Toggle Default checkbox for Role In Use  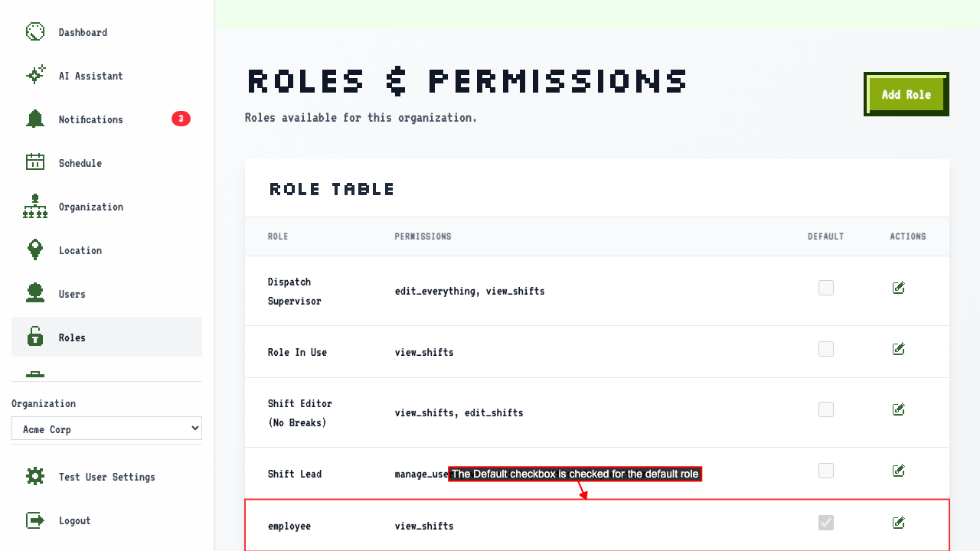pyautogui.click(x=826, y=349)
